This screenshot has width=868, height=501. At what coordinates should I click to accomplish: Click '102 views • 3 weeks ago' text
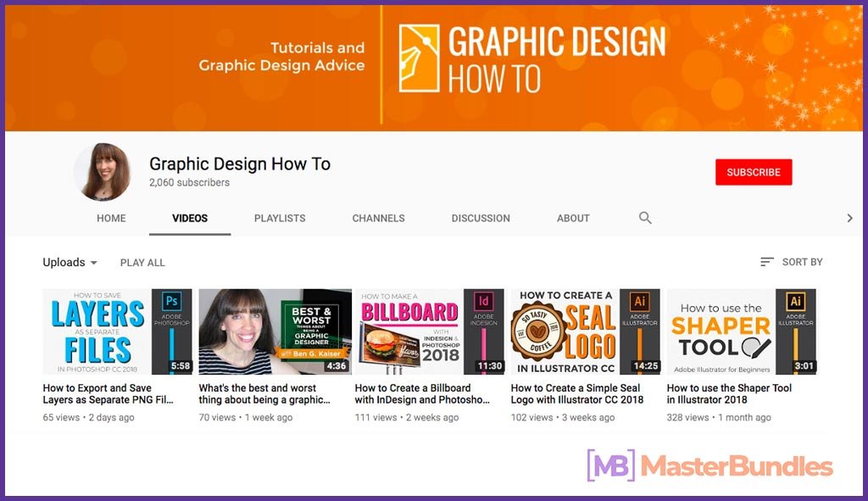point(563,417)
